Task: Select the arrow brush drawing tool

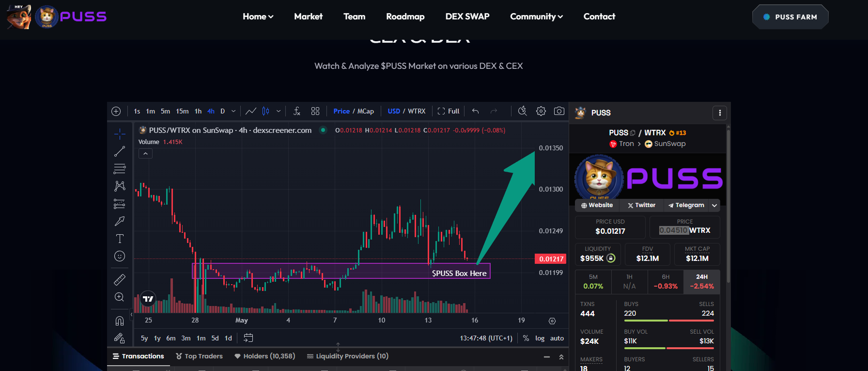Action: [120, 221]
